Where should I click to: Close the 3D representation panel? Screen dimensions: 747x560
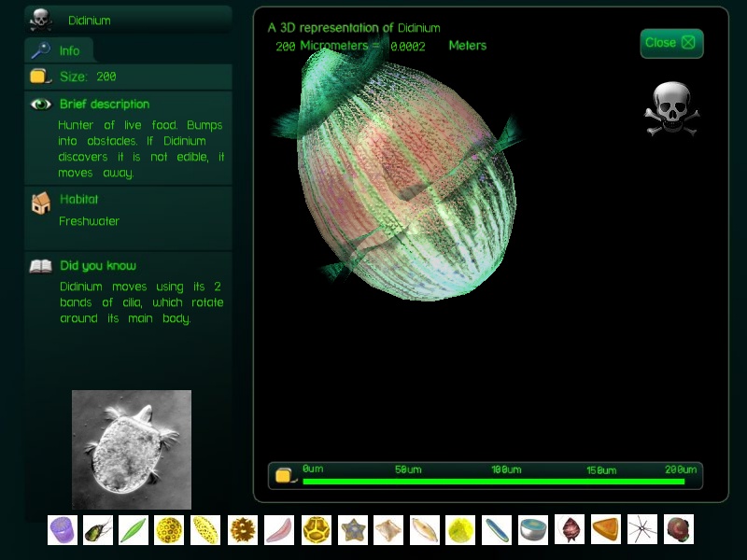click(x=671, y=43)
